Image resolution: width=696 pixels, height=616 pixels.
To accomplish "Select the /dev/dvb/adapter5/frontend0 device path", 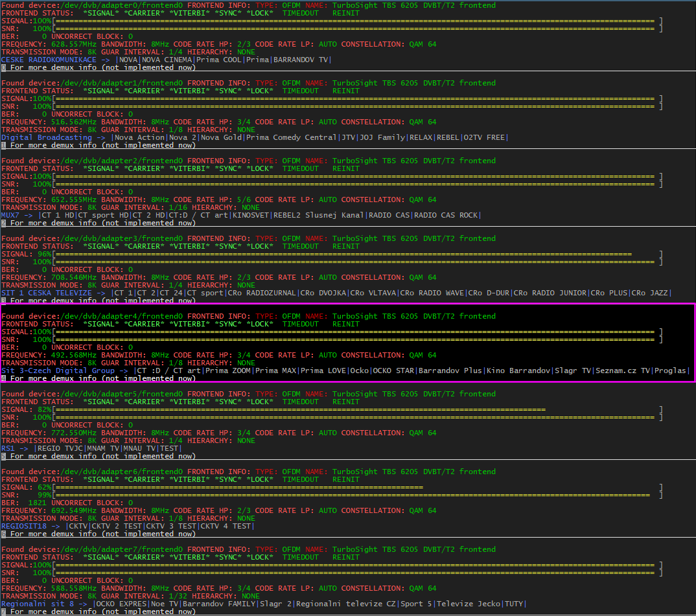I will (121, 394).
